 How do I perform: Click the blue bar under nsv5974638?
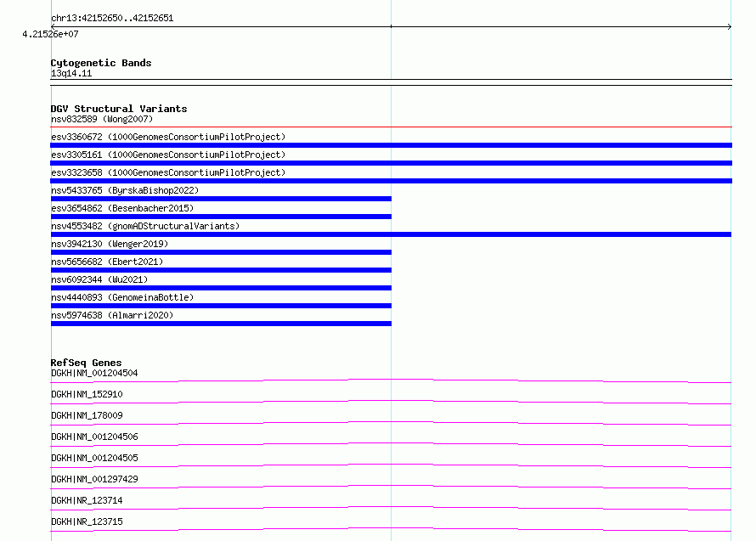coord(221,324)
